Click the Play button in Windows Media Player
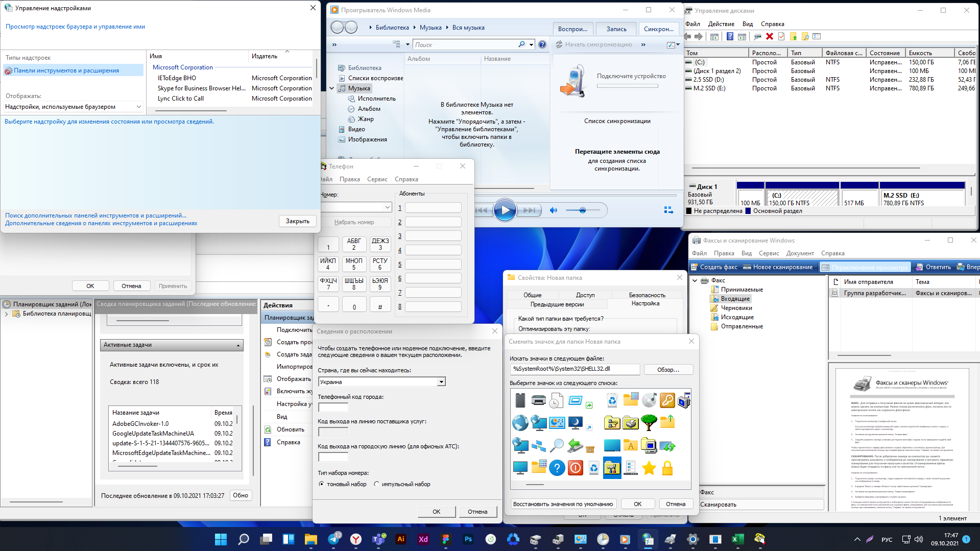Image resolution: width=980 pixels, height=551 pixels. [x=505, y=210]
